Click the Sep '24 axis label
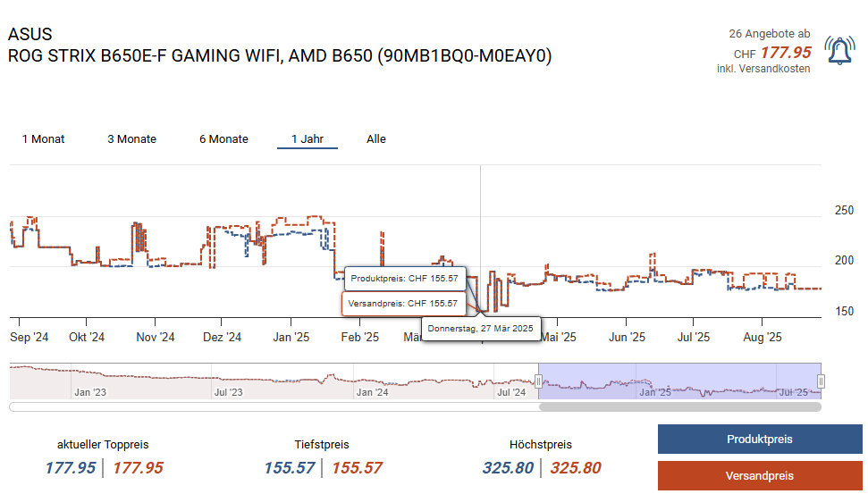 [x=29, y=337]
